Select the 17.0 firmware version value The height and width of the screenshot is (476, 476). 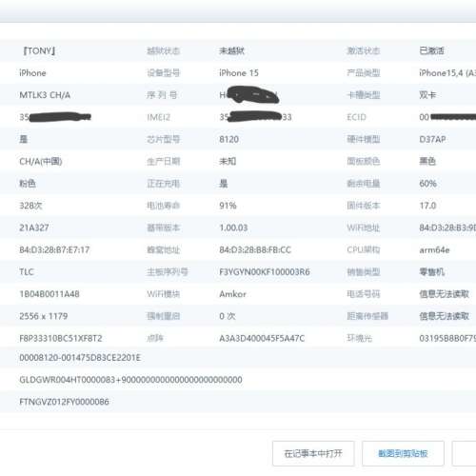coord(427,206)
